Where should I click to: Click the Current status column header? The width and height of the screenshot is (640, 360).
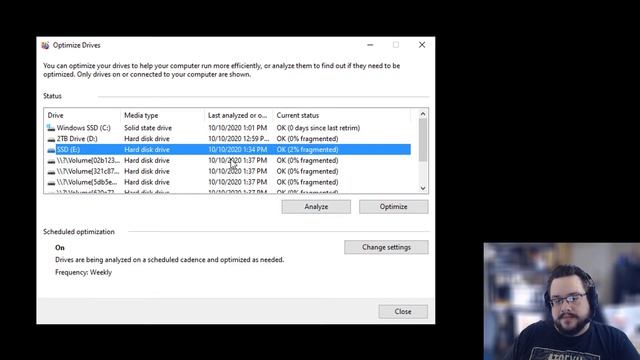(342, 116)
